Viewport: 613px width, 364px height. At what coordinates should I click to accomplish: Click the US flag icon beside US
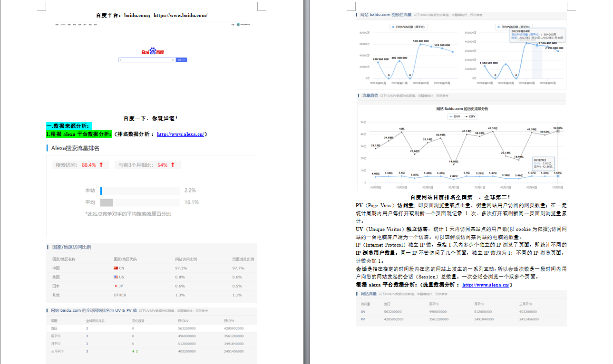(x=116, y=277)
